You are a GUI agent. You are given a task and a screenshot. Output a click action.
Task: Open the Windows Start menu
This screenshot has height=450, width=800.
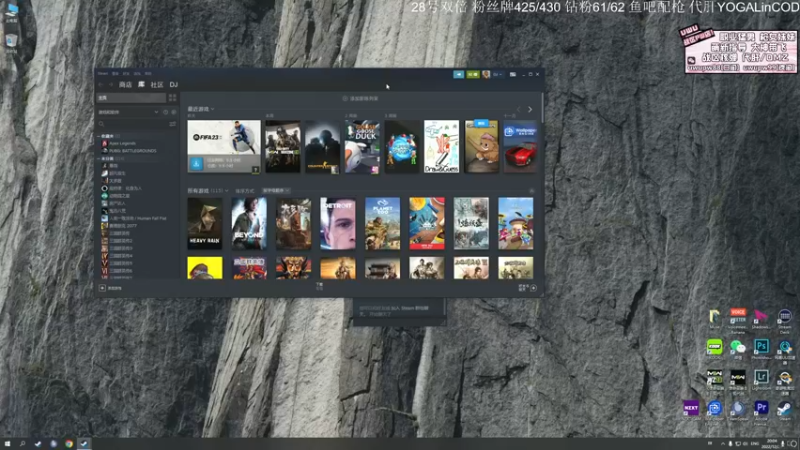[x=7, y=444]
